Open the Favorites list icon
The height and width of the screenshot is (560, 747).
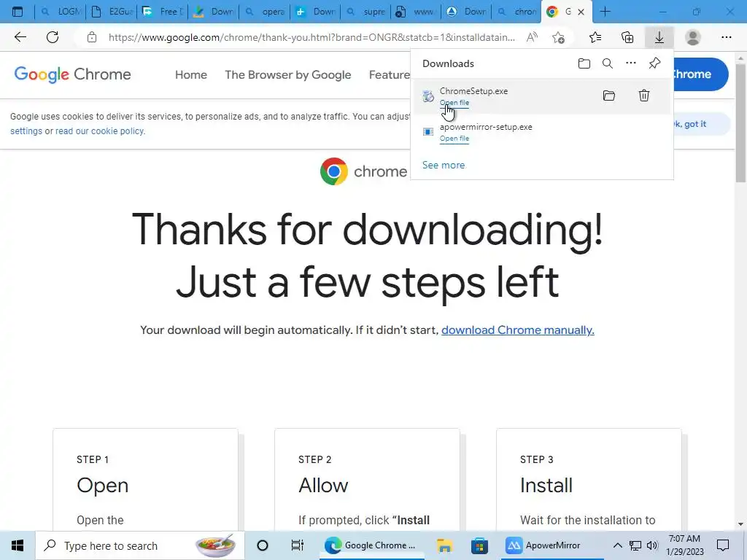pyautogui.click(x=595, y=37)
